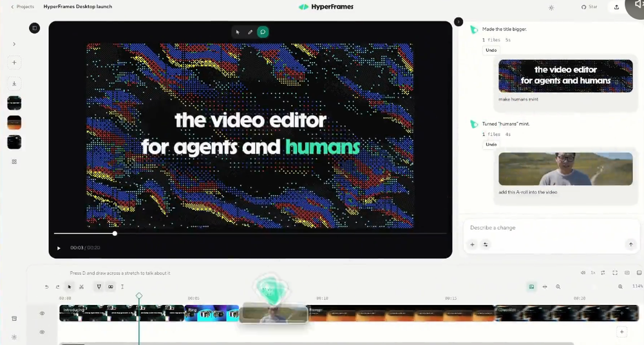Click the timeline playhead diamond marker
The height and width of the screenshot is (345, 644).
pyautogui.click(x=139, y=295)
